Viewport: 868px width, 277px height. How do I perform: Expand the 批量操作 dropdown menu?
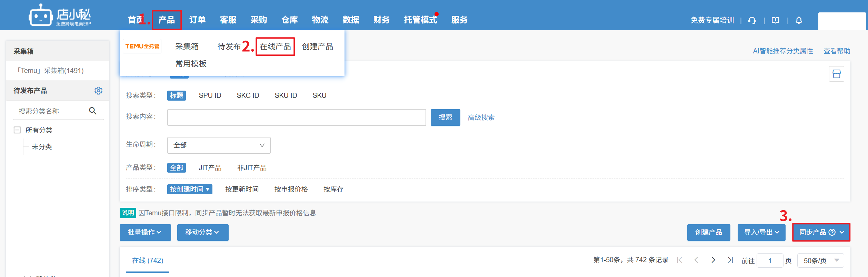click(145, 233)
